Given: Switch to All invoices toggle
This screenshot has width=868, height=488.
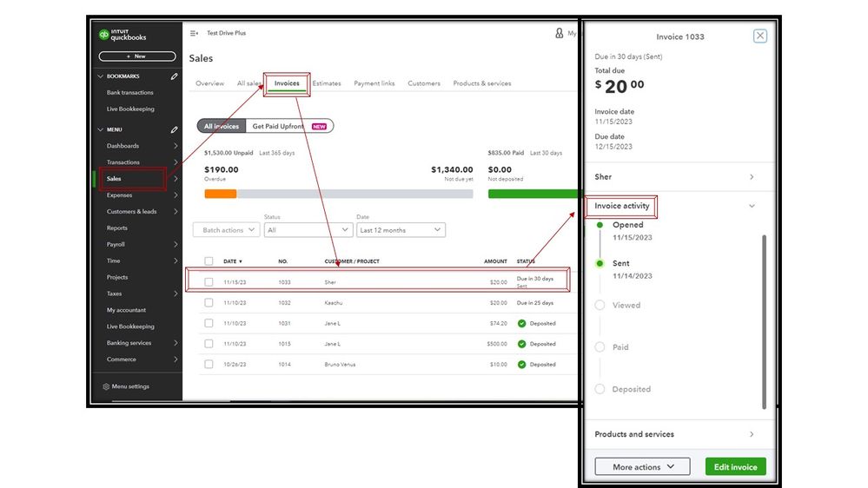Looking at the screenshot, I should 222,126.
